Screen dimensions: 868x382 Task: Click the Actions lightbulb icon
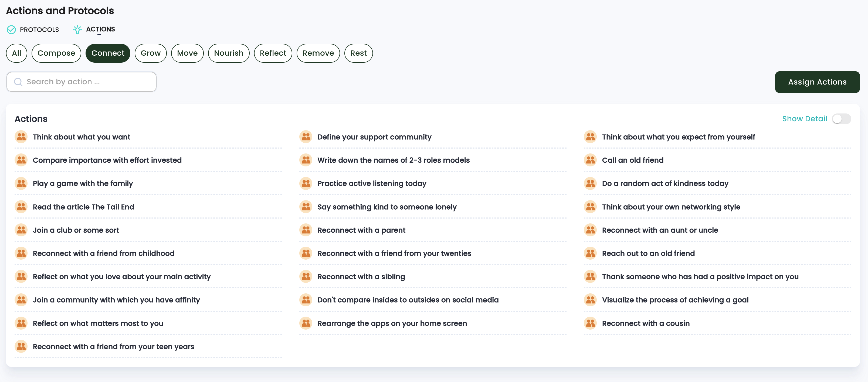click(77, 30)
